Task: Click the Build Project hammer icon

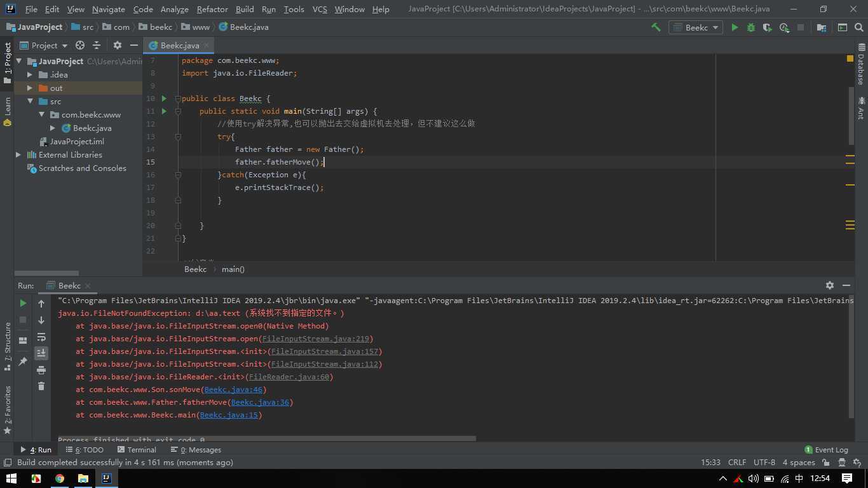Action: (x=656, y=27)
